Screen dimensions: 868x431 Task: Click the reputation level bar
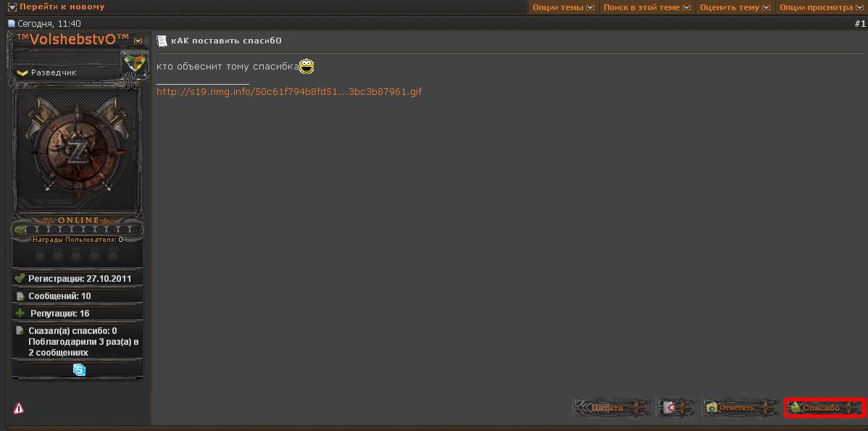tap(77, 230)
